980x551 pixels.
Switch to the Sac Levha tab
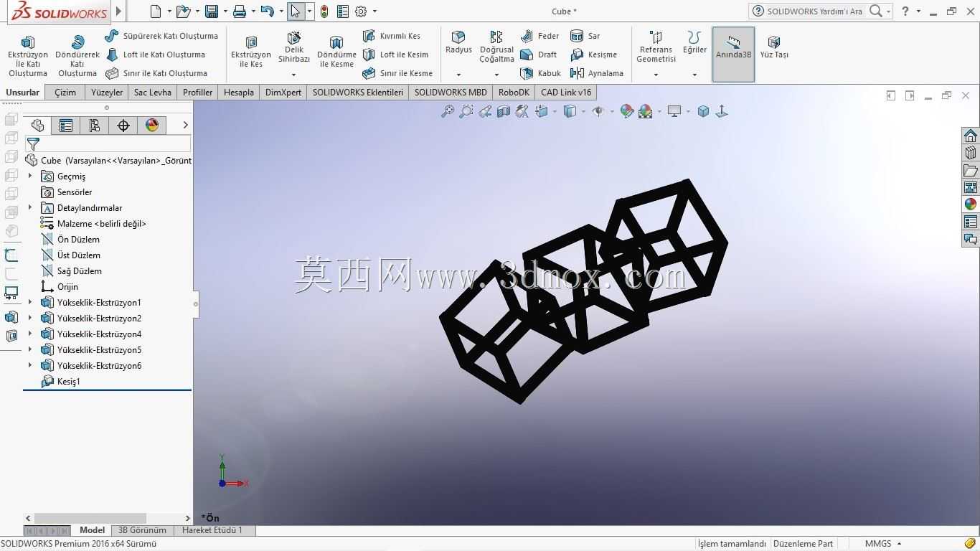tap(153, 92)
